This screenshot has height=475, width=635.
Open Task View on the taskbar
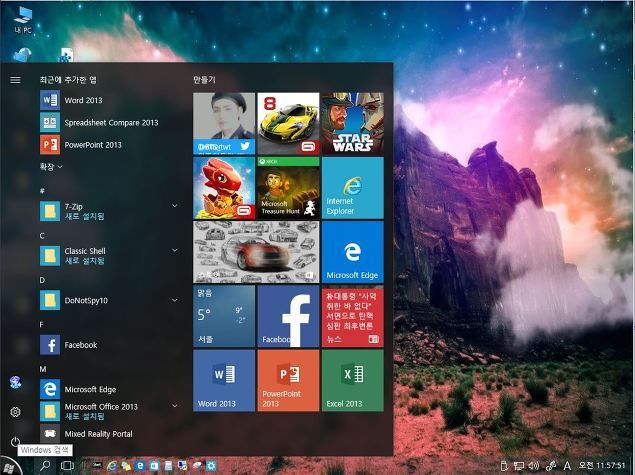tap(67, 466)
